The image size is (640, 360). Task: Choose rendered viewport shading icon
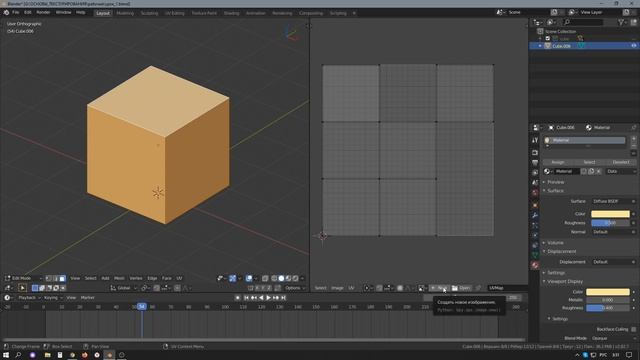pyautogui.click(x=295, y=278)
